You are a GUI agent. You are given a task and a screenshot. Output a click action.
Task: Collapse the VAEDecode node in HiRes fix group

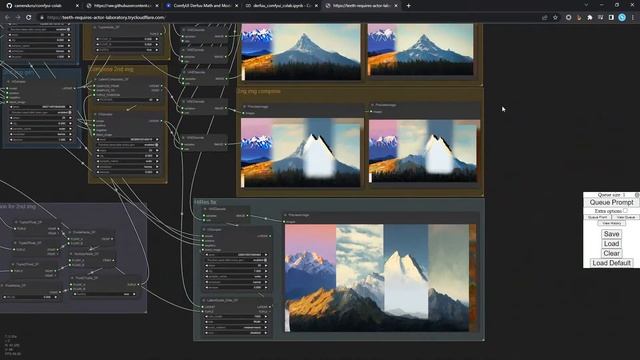click(x=205, y=209)
